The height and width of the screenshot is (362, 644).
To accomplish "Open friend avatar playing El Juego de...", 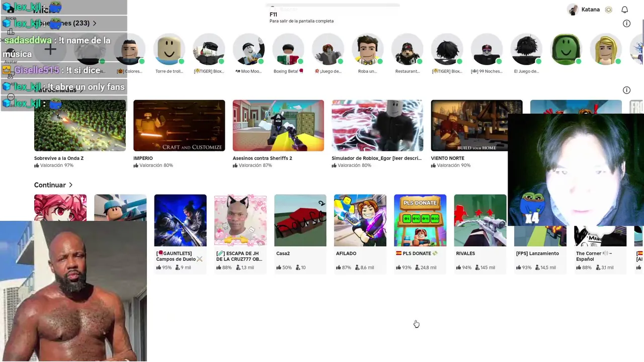I will tap(527, 49).
